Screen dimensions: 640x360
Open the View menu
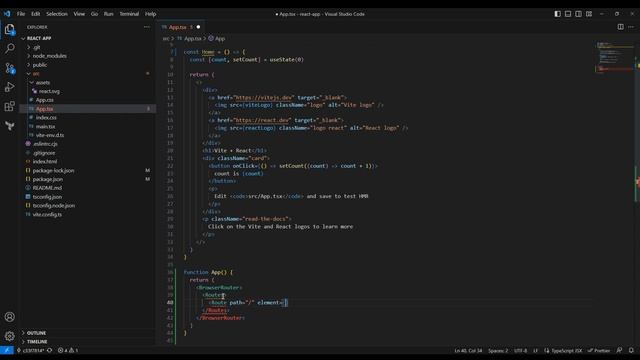[79, 14]
